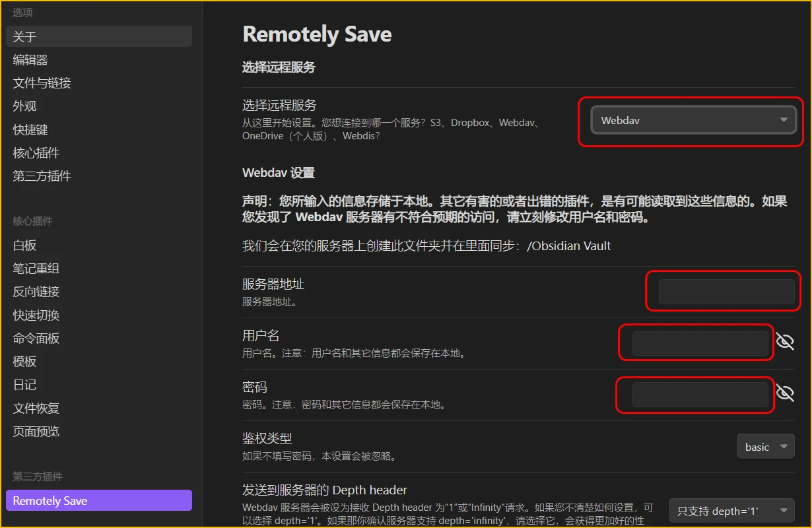This screenshot has height=528, width=812.
Task: Open the remote service Webdav dropdown
Action: [x=693, y=121]
